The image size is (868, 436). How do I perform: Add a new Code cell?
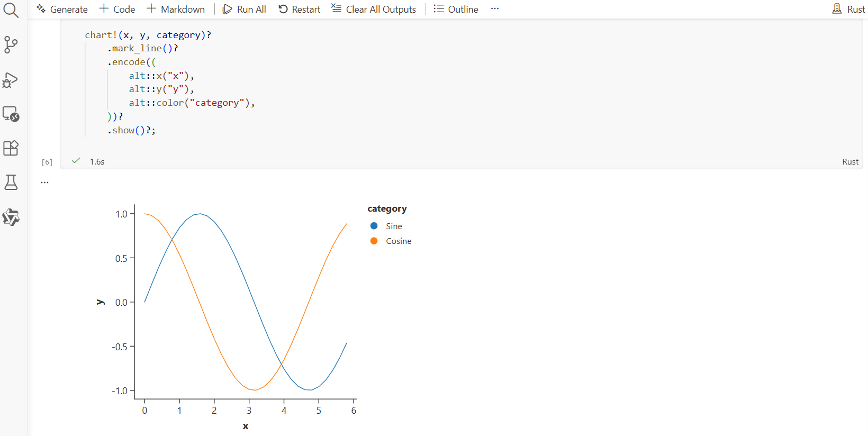[117, 9]
